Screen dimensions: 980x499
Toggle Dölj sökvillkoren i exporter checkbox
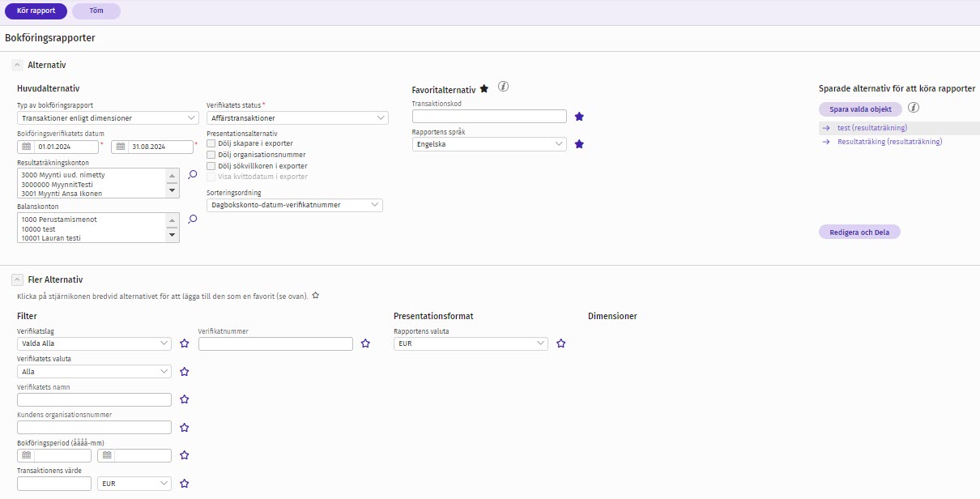211,166
